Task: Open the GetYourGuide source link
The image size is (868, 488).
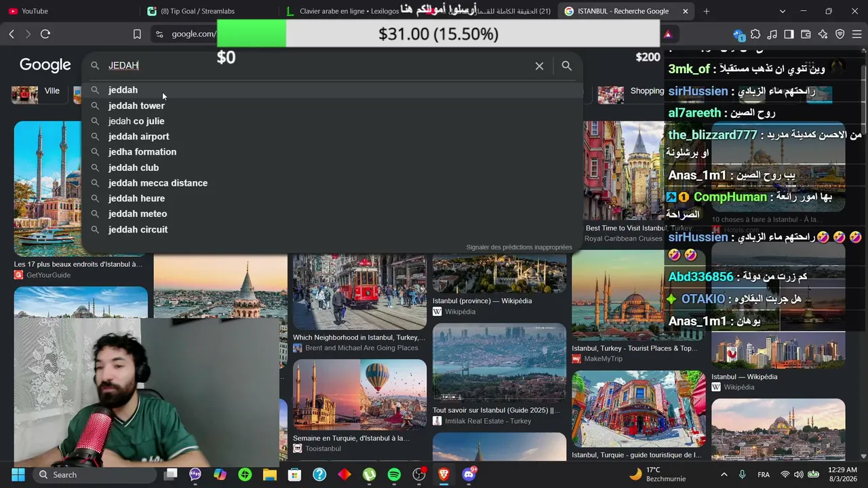Action: [x=42, y=275]
